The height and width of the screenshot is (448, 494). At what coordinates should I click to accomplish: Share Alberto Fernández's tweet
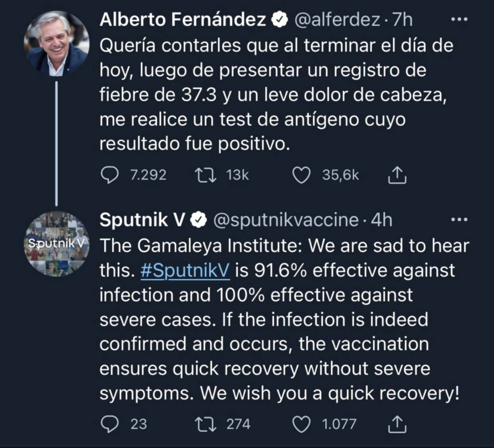397,175
